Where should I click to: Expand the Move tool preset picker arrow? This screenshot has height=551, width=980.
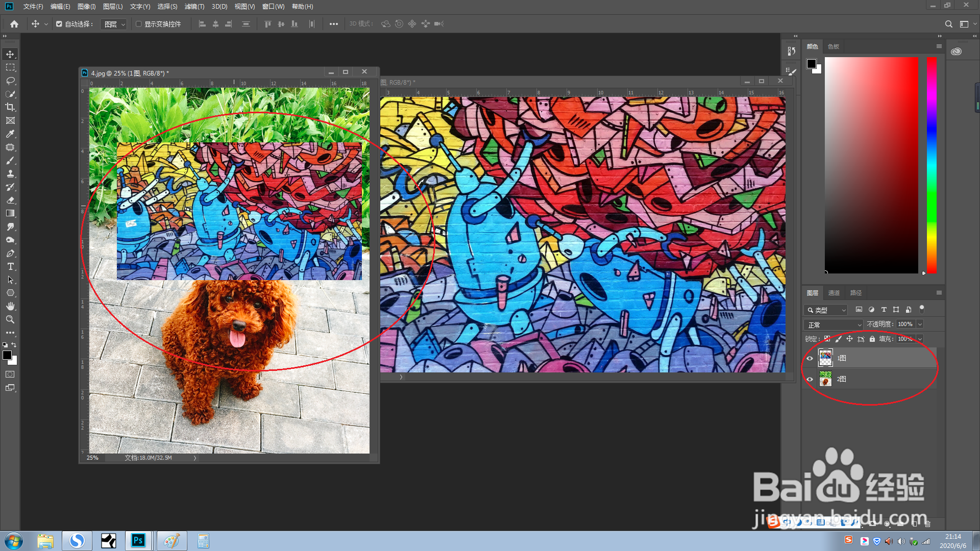pos(46,24)
